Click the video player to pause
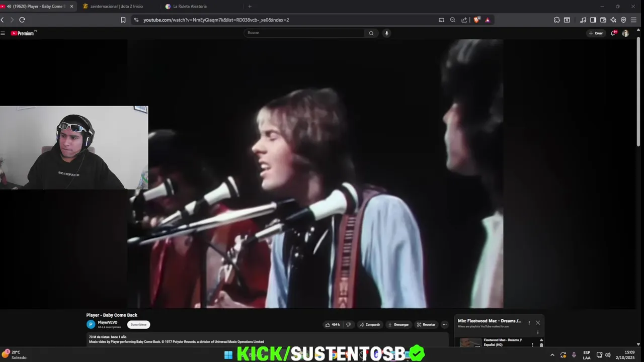 (315, 173)
